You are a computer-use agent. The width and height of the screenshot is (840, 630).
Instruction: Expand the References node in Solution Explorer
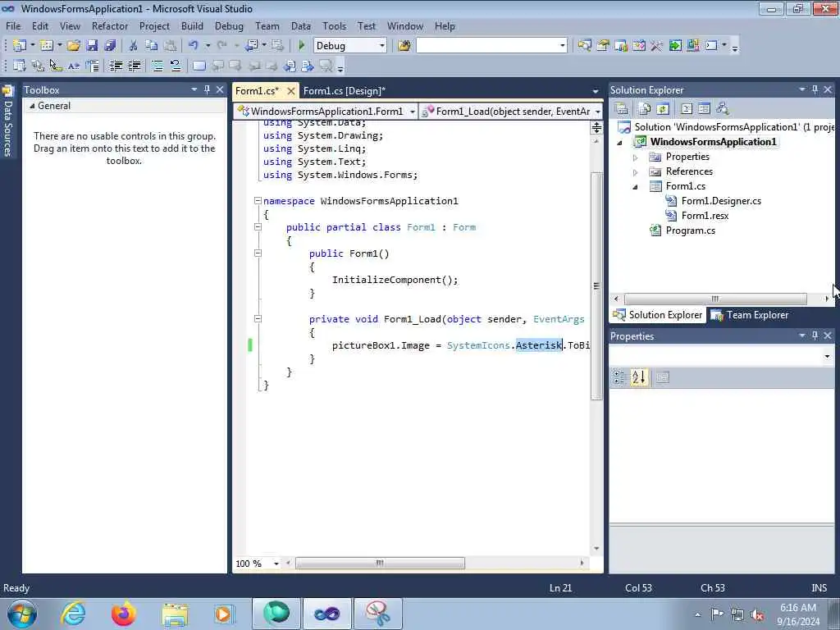(x=636, y=172)
